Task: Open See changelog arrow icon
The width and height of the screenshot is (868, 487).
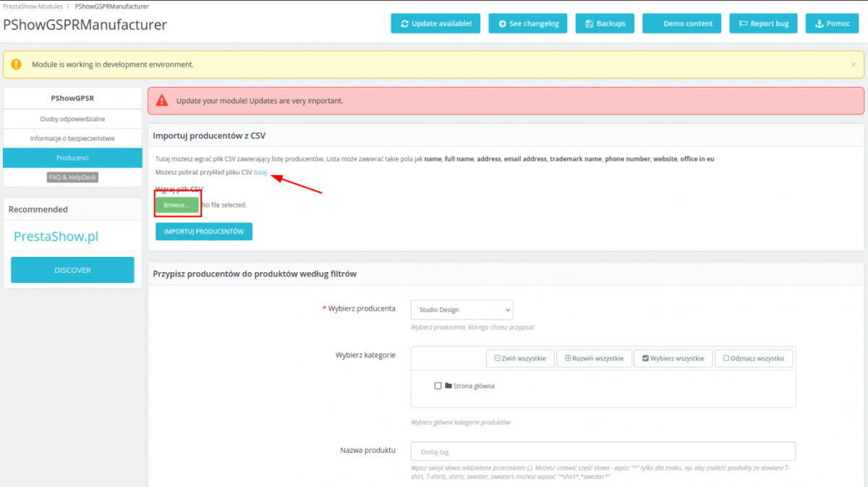Action: pos(502,23)
